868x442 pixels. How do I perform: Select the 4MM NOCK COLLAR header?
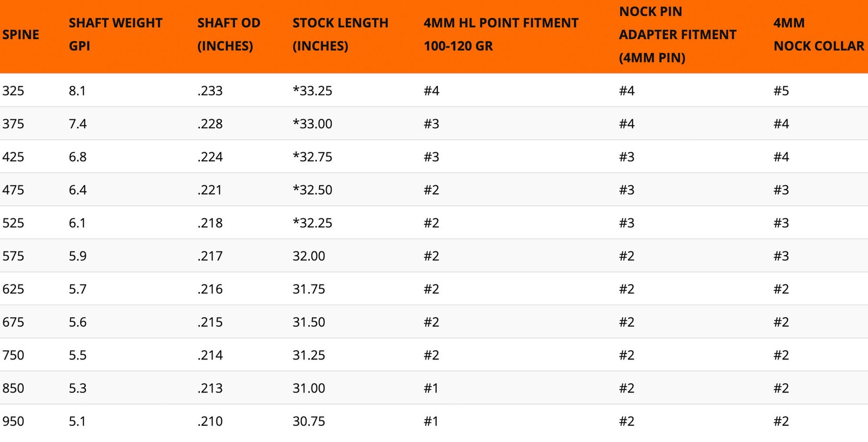coord(818,34)
